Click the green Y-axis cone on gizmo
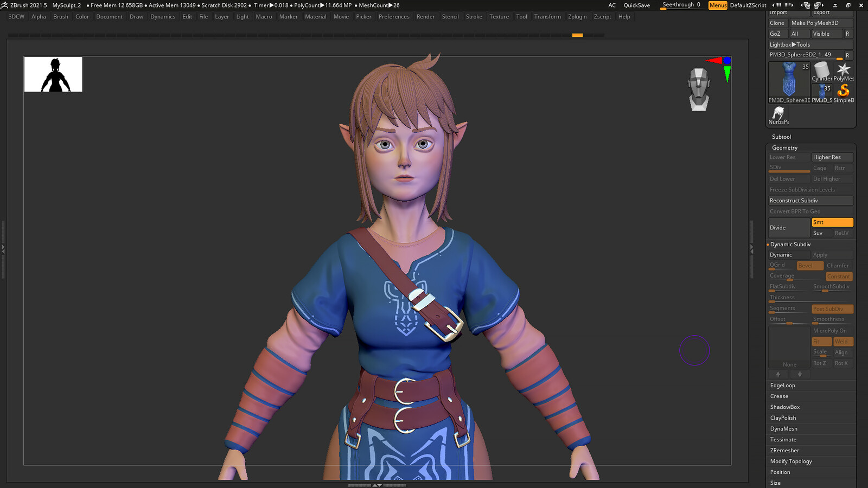The width and height of the screenshot is (868, 488). click(727, 74)
